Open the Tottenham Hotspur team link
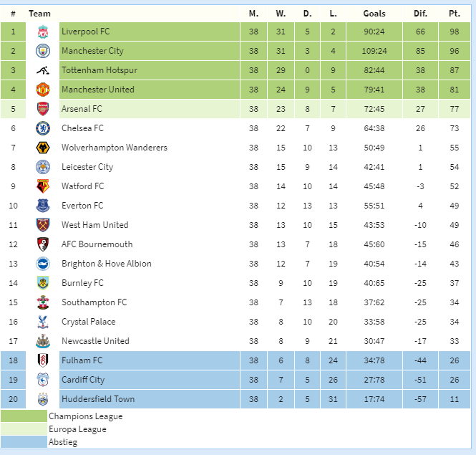Screen dimensions: 476x455 pos(99,70)
